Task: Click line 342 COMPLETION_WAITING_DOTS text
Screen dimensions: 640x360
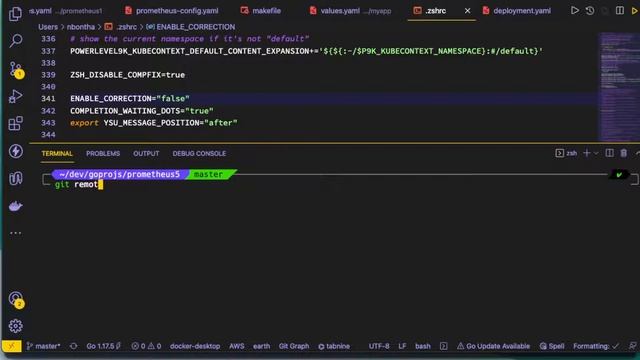Action: click(142, 111)
